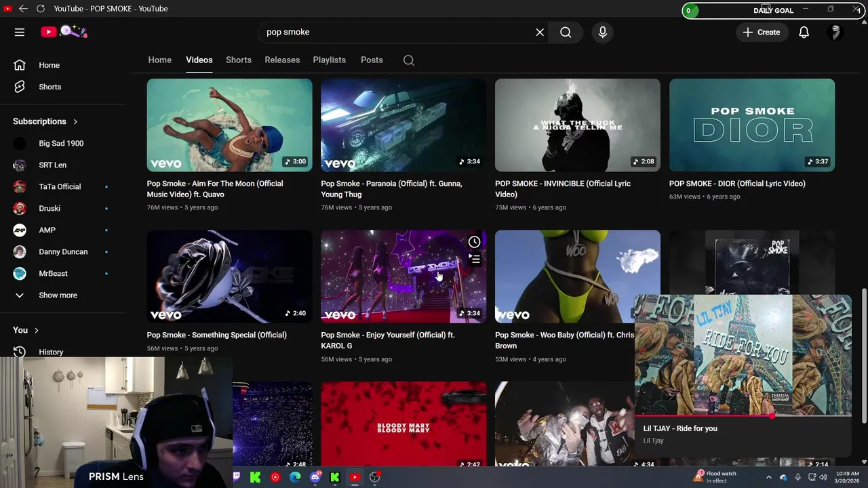868x488 pixels.
Task: Open the account avatar menu
Action: [835, 32]
